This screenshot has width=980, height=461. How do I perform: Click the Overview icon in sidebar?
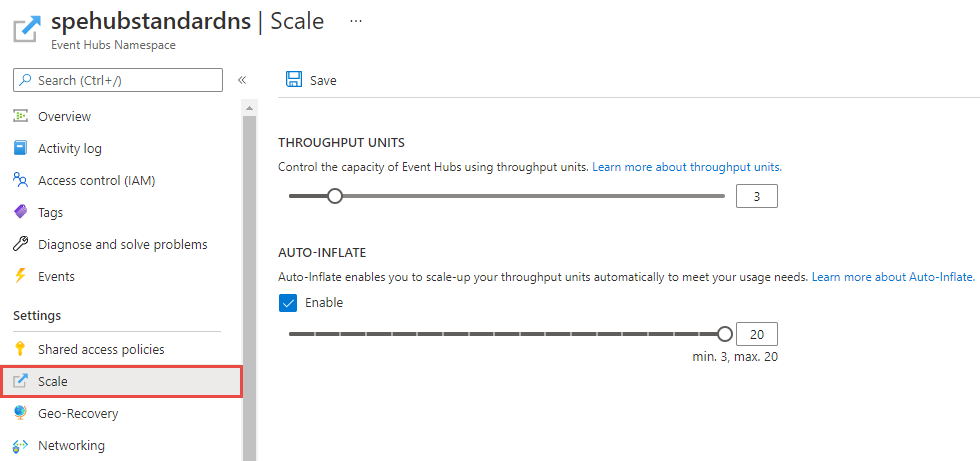point(20,117)
